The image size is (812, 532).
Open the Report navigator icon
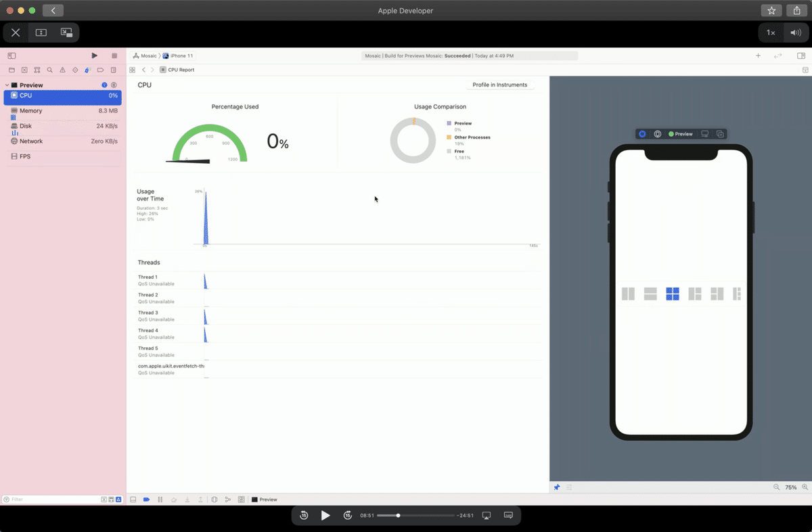point(113,70)
